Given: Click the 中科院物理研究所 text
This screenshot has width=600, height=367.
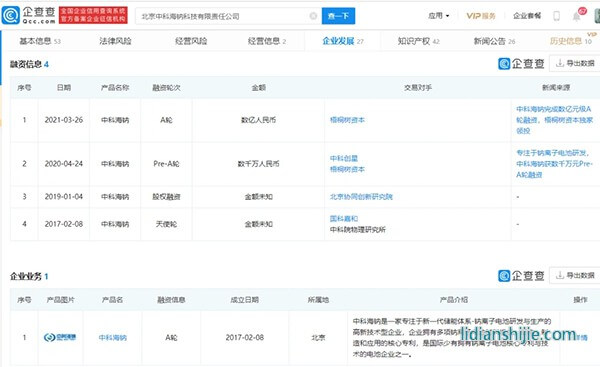Looking at the screenshot, I should (x=358, y=230).
